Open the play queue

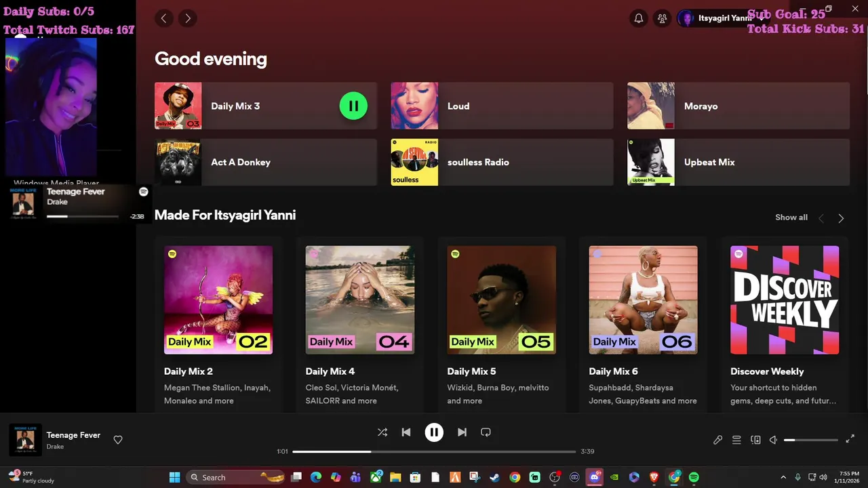736,440
